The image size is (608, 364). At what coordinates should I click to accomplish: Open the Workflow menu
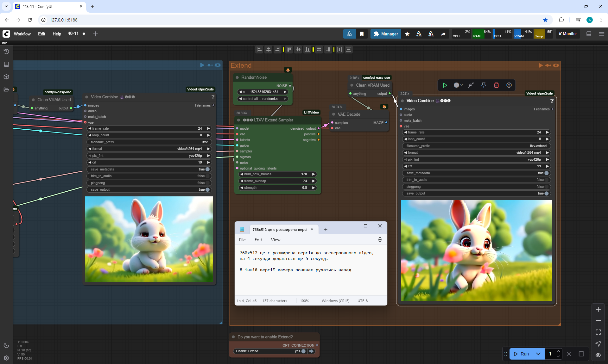pos(22,34)
